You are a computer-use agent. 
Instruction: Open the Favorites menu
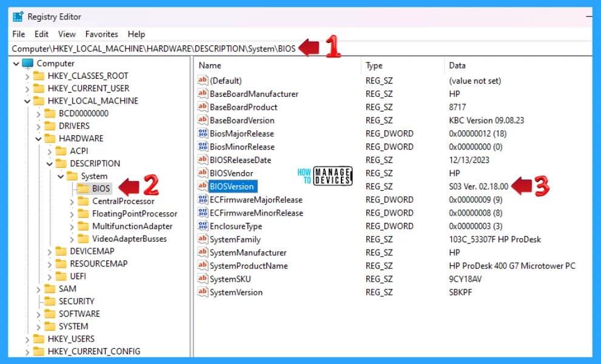point(101,34)
